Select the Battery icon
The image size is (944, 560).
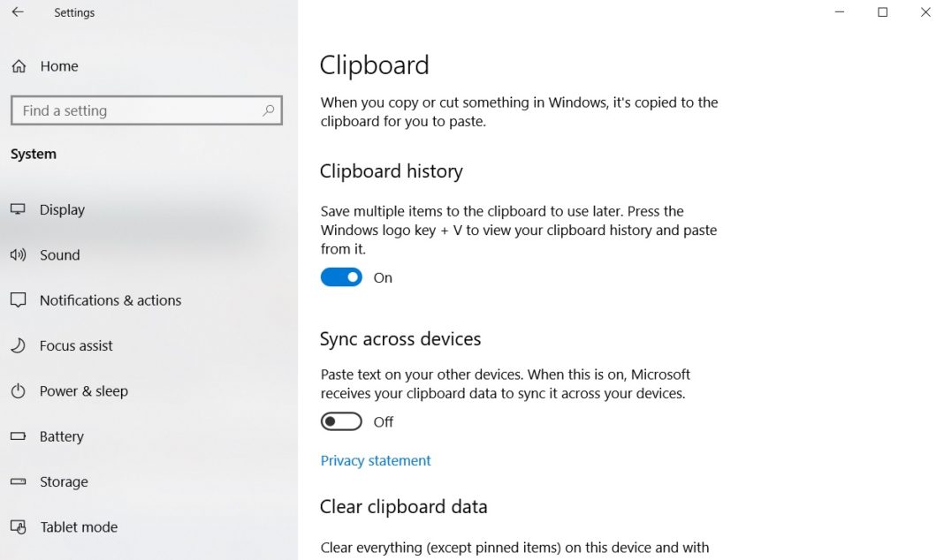(19, 436)
